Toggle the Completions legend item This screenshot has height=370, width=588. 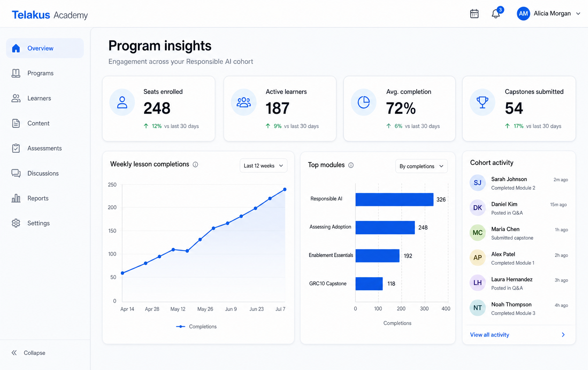point(196,326)
